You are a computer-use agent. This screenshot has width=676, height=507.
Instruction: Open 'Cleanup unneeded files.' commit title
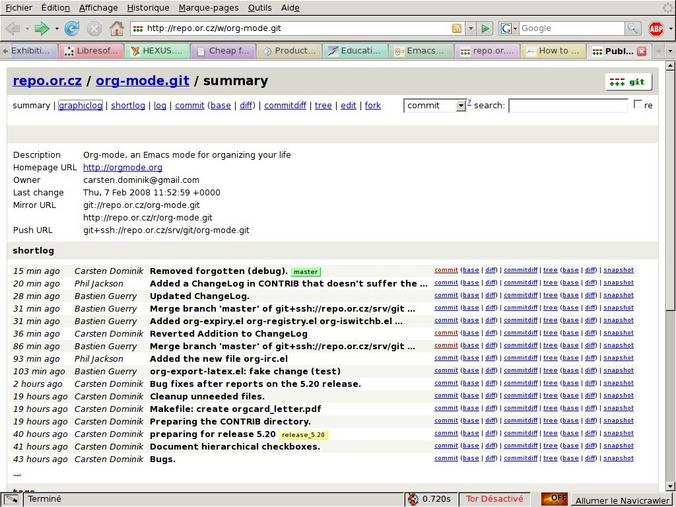207,396
